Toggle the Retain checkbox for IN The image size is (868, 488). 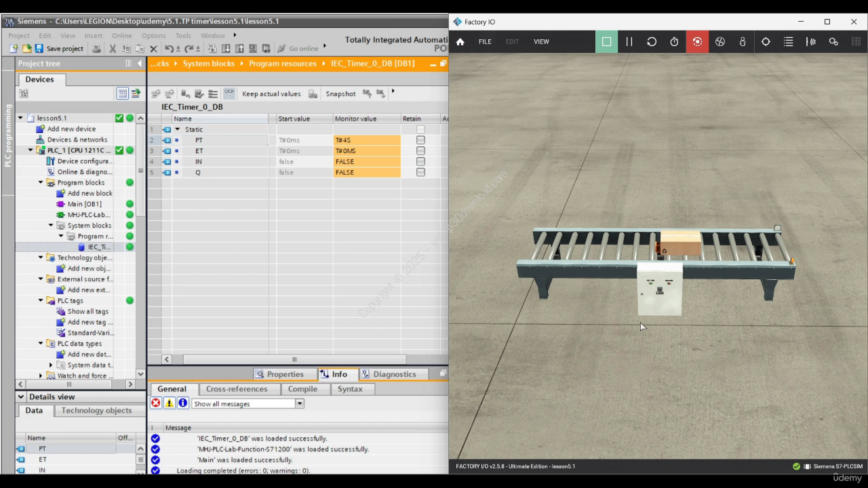[420, 162]
